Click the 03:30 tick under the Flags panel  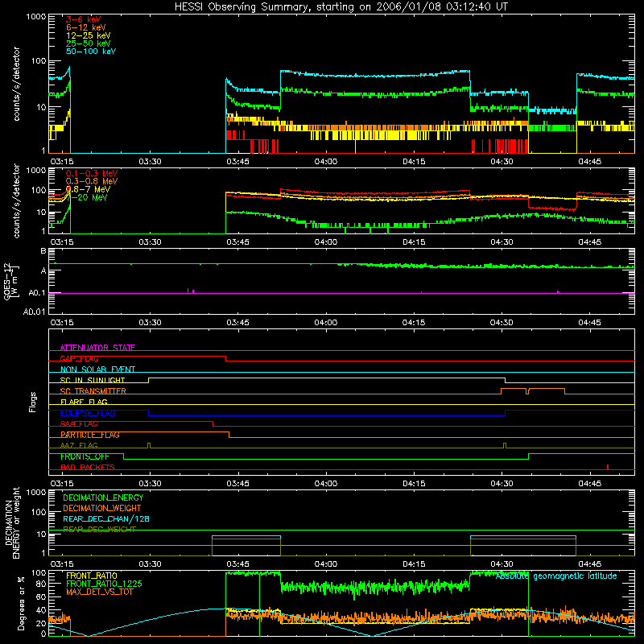coord(150,484)
